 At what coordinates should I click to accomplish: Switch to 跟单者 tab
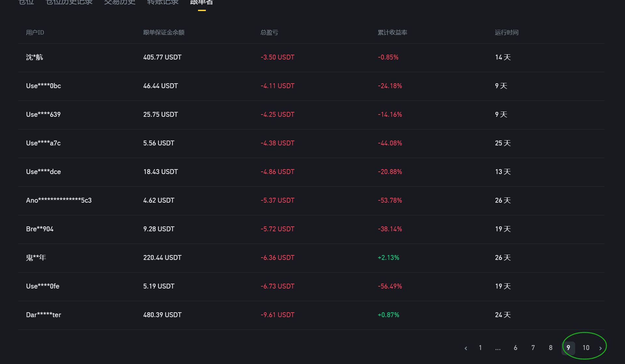pos(202,3)
